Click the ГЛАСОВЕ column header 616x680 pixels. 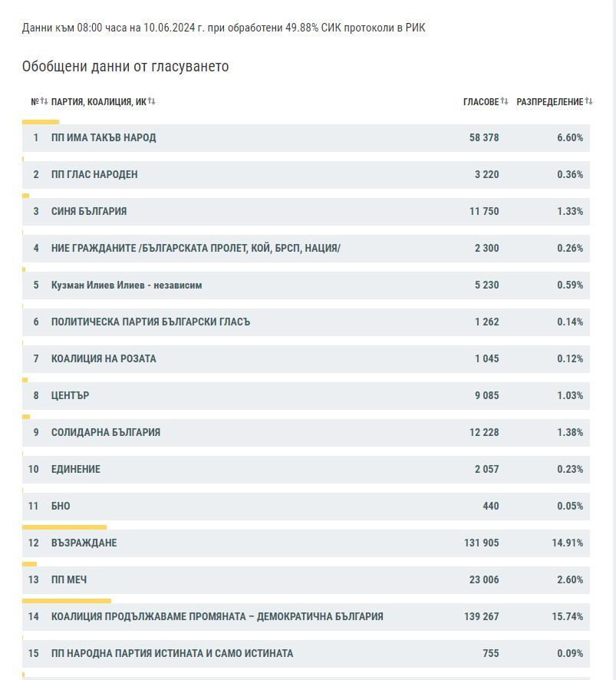[x=481, y=102]
